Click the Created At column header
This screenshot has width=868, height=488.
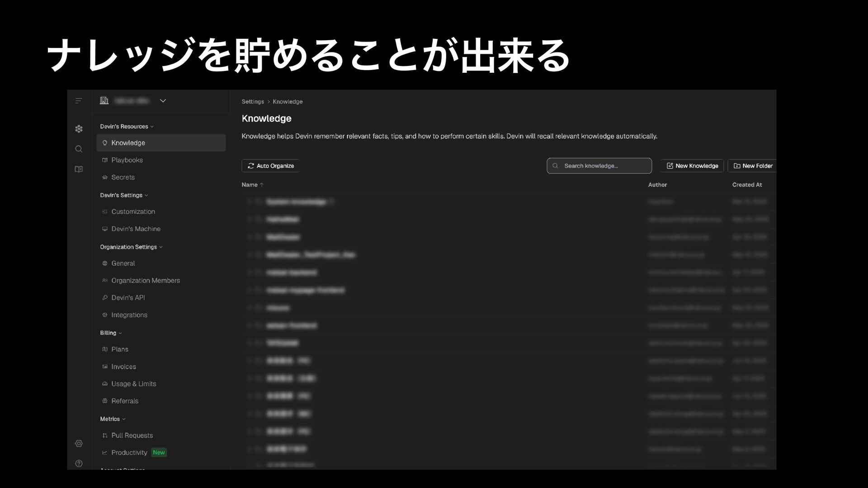pos(747,185)
